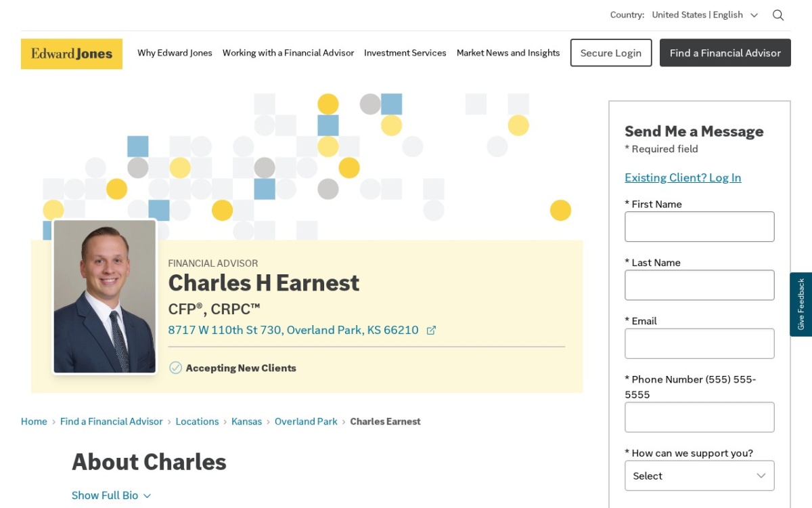Open the Give Feedback side tab
This screenshot has height=508, width=812.
pyautogui.click(x=800, y=304)
